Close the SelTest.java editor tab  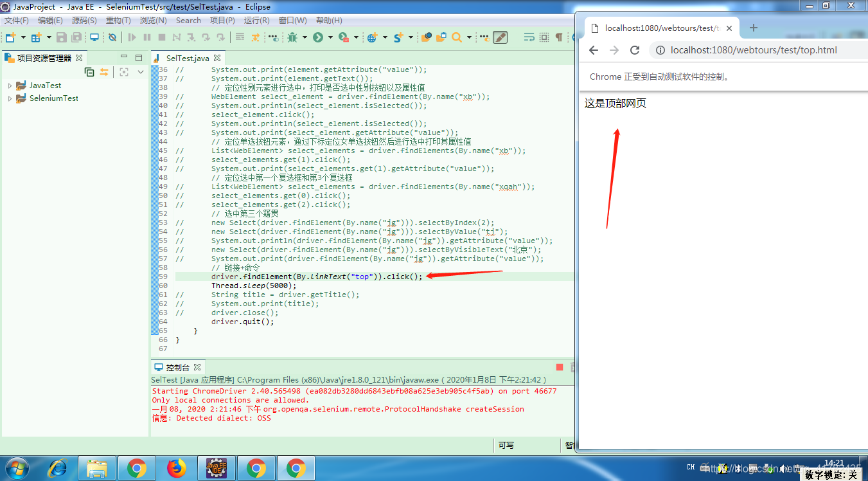(x=218, y=58)
